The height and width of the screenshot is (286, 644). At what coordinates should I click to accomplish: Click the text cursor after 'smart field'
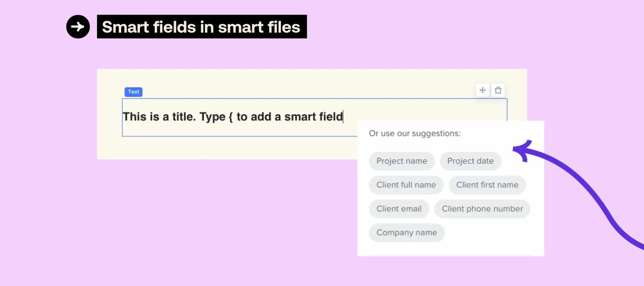pos(342,117)
